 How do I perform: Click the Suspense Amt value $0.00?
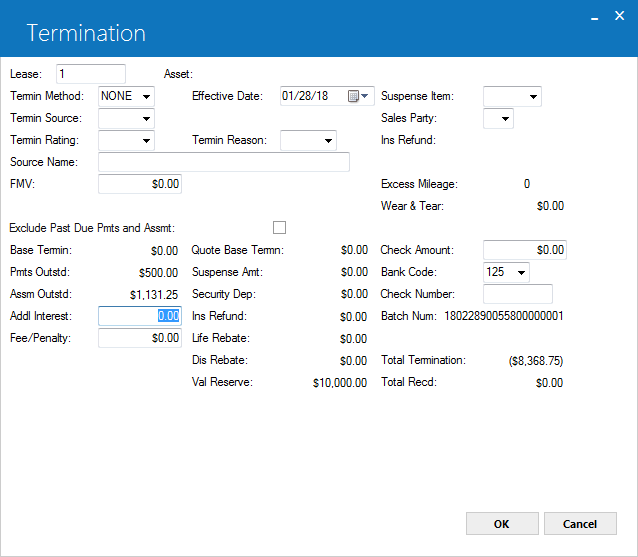click(x=354, y=272)
